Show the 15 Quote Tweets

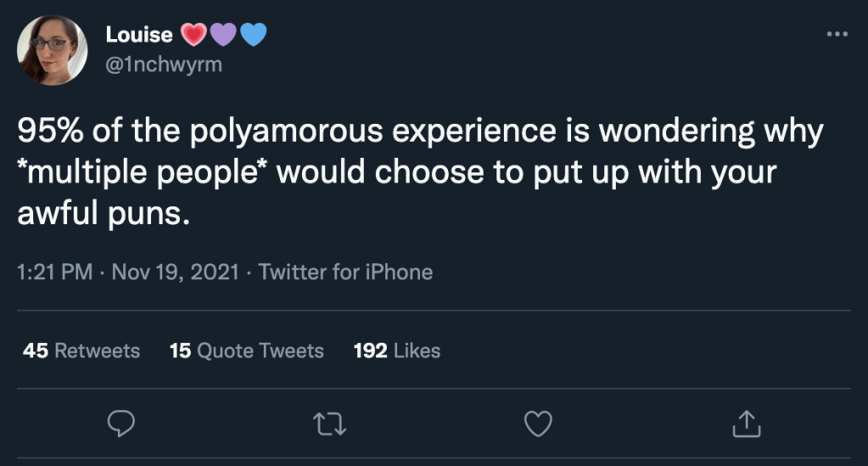click(x=247, y=351)
